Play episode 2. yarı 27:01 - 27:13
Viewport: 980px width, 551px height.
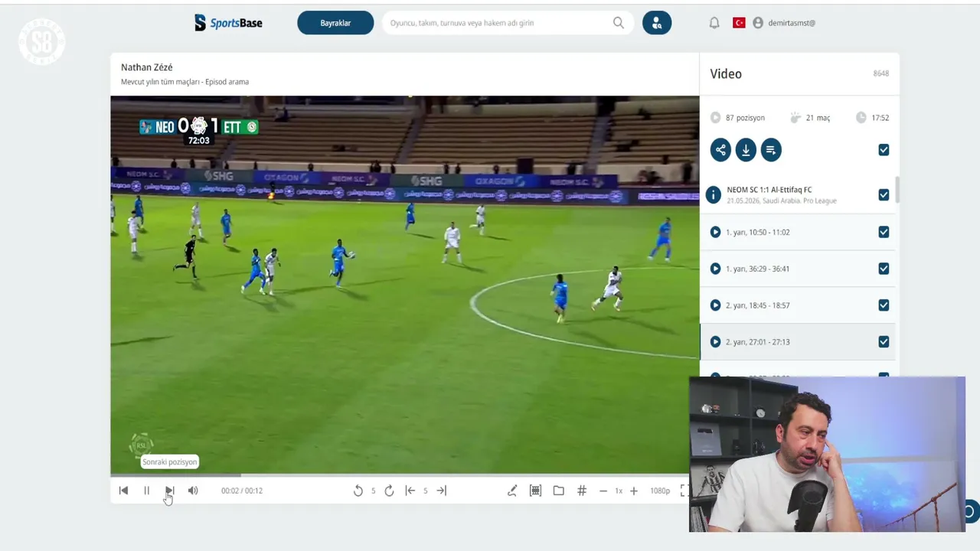[715, 342]
